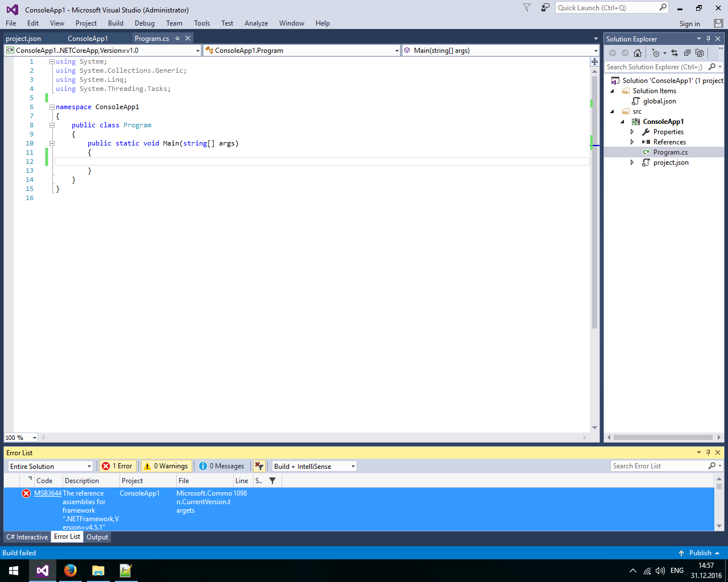Image resolution: width=728 pixels, height=582 pixels.
Task: Click the notifications flag icon in title bar
Action: [527, 7]
